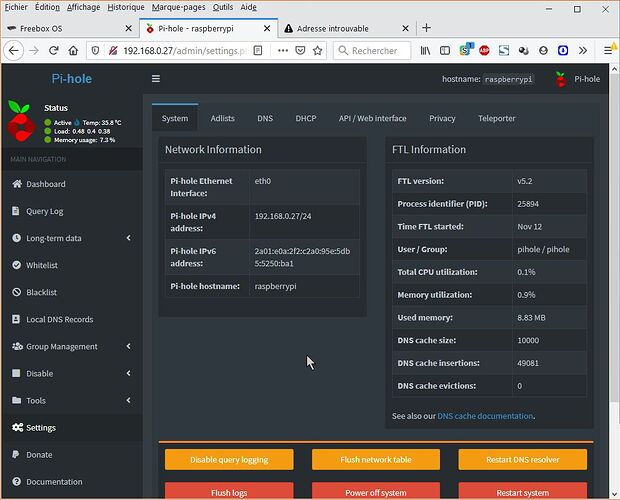Click the Restart system button
620x500 pixels.
click(x=522, y=491)
